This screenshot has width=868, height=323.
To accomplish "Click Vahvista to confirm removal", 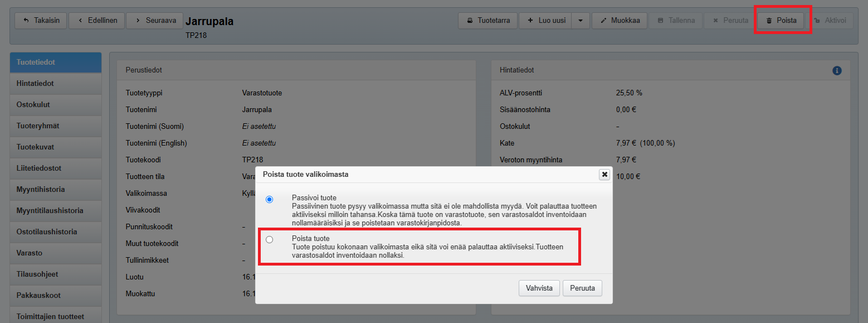I will point(539,288).
